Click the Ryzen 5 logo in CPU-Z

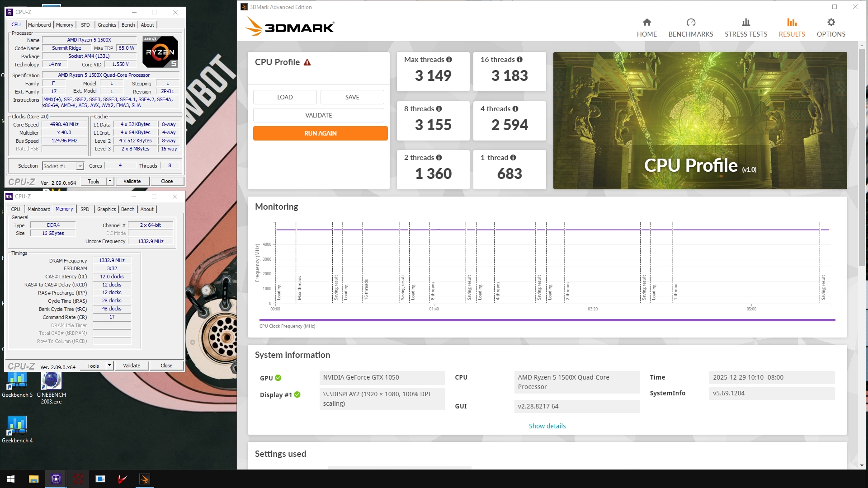click(160, 52)
